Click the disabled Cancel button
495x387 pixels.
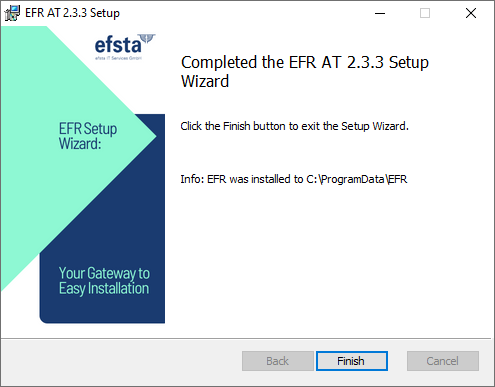point(443,361)
